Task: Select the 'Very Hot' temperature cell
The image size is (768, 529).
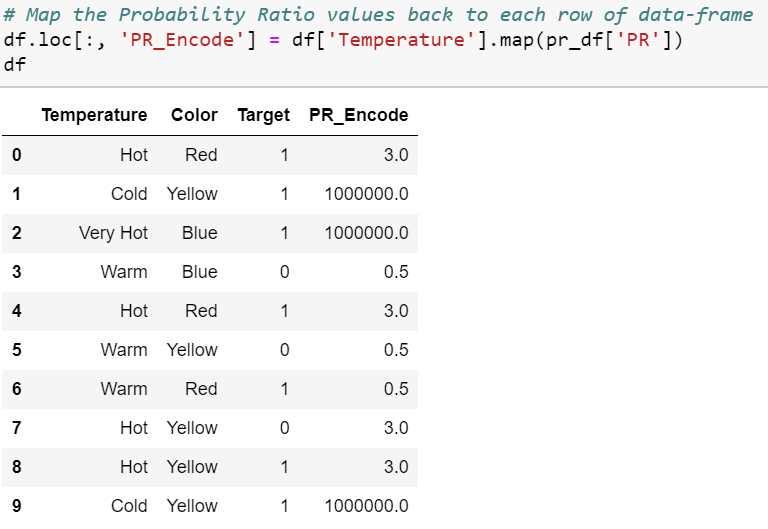Action: click(113, 233)
